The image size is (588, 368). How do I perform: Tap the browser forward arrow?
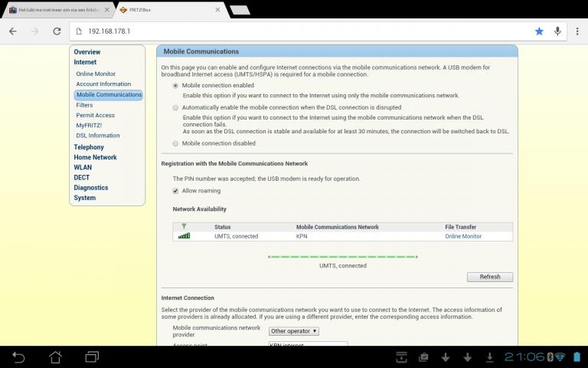point(35,31)
